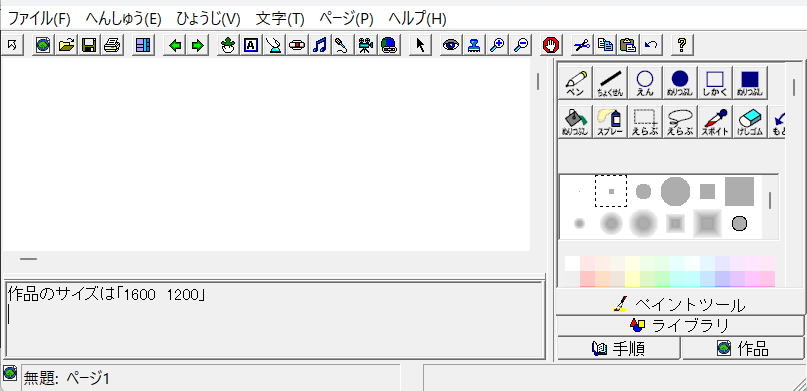Screen dimensions: 807x391
Task: Click the printer icon in toolbar
Action: click(x=112, y=45)
